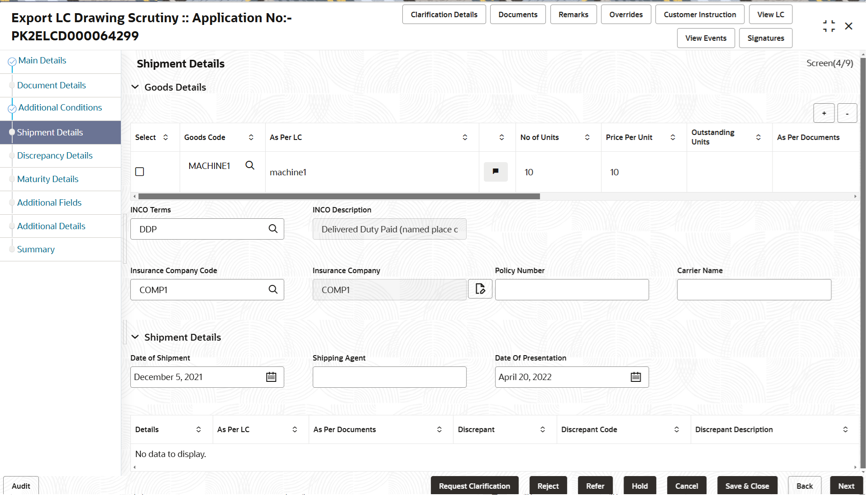Click Cancel button
This screenshot has width=868, height=496.
687,486
